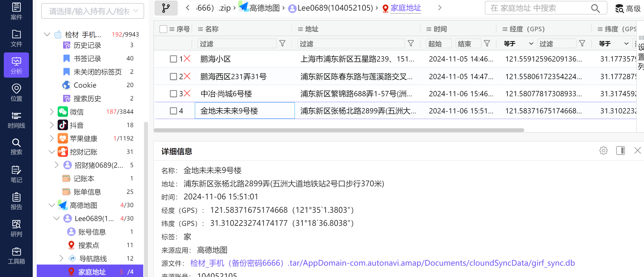Check the checkbox for row 鹏海小区

point(173,59)
